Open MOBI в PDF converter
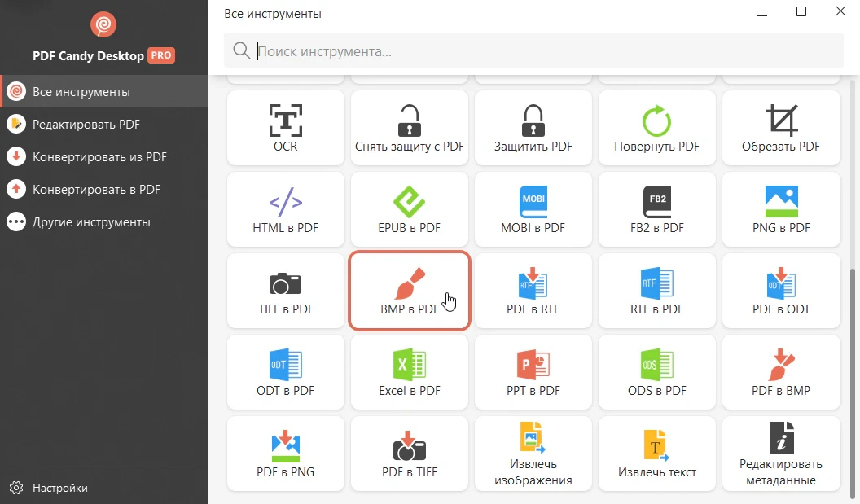Viewport: 860px width, 504px height. tap(533, 209)
